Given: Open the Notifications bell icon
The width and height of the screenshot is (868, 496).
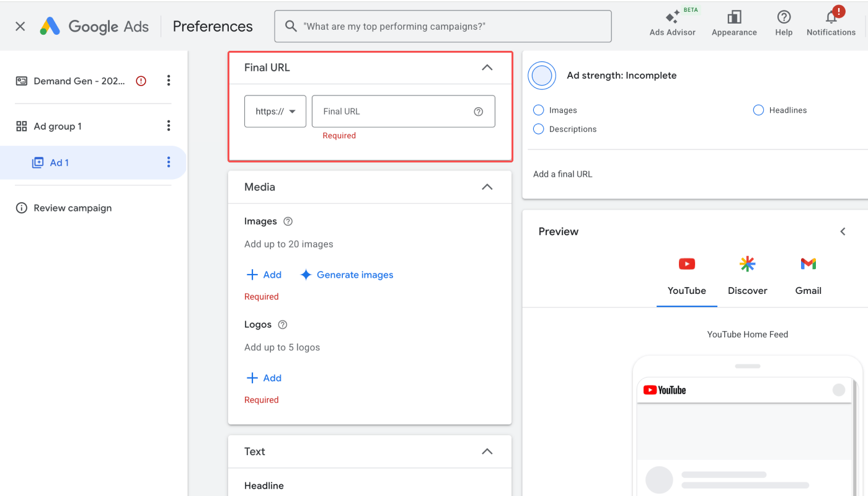Looking at the screenshot, I should [831, 17].
